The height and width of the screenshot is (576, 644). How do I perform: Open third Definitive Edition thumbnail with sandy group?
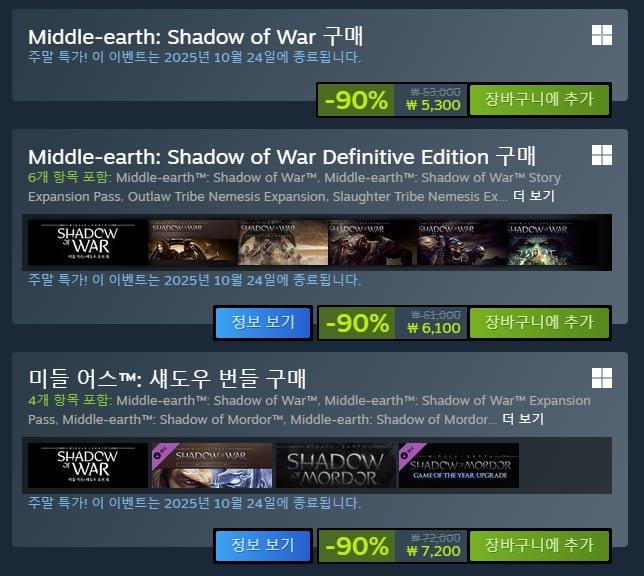[x=283, y=242]
